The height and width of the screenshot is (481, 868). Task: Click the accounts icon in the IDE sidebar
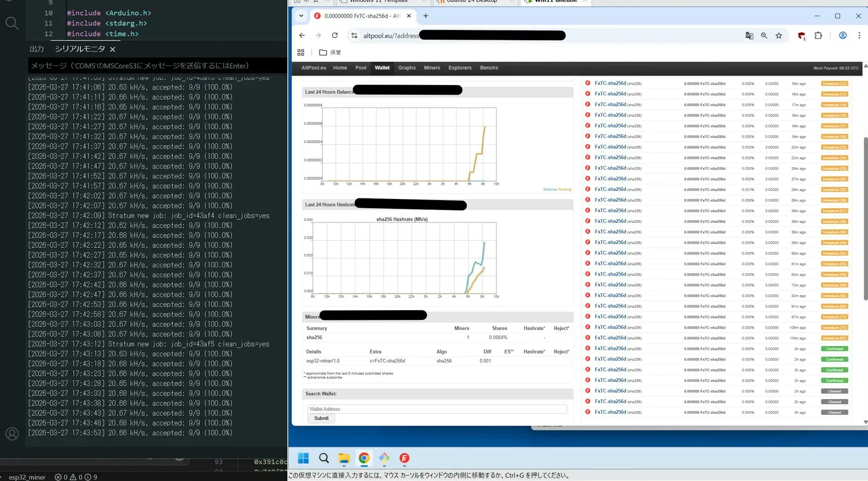(11, 434)
